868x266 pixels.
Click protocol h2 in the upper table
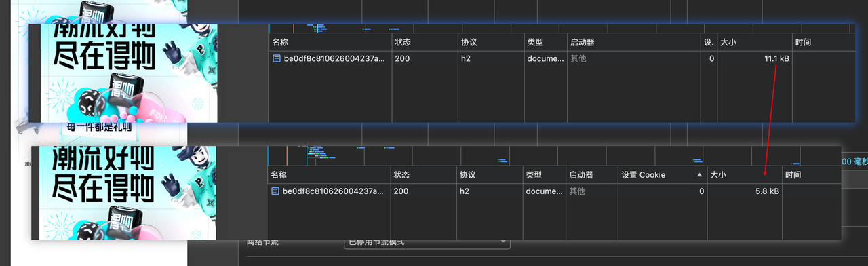click(x=466, y=59)
